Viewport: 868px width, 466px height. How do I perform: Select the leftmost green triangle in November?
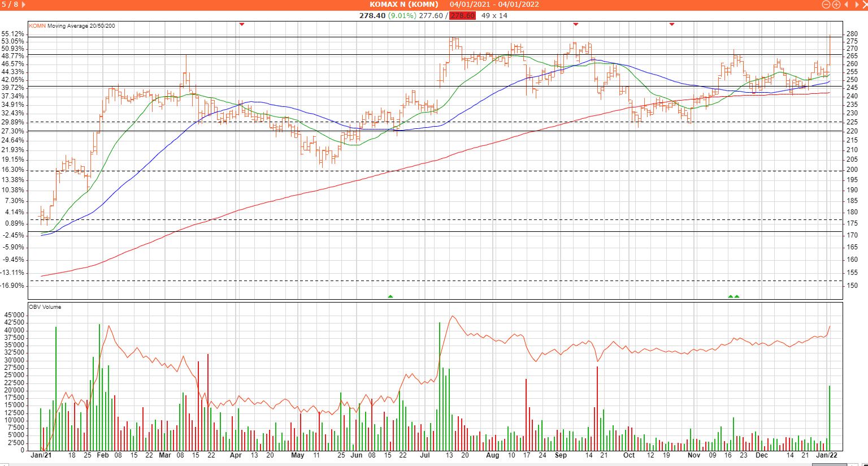pyautogui.click(x=730, y=296)
